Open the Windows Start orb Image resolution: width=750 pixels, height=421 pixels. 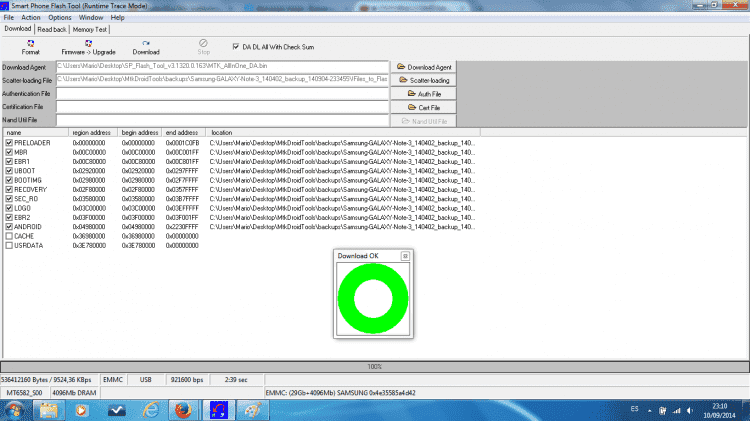point(15,410)
